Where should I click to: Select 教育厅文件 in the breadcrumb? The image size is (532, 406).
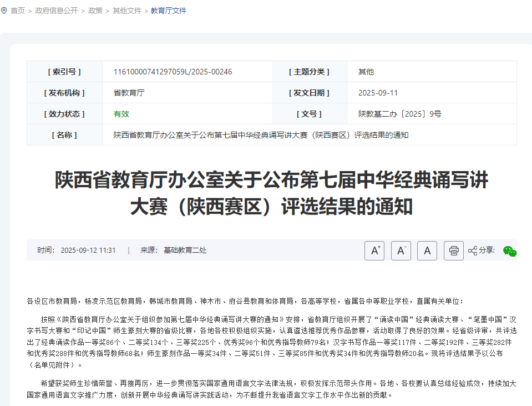coord(169,11)
